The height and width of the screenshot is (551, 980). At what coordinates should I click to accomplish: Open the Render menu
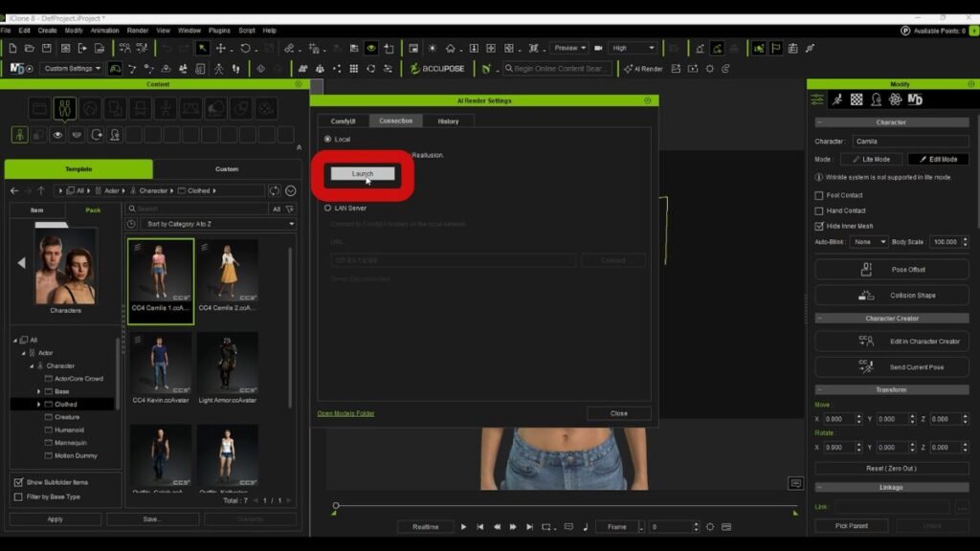coord(138,30)
